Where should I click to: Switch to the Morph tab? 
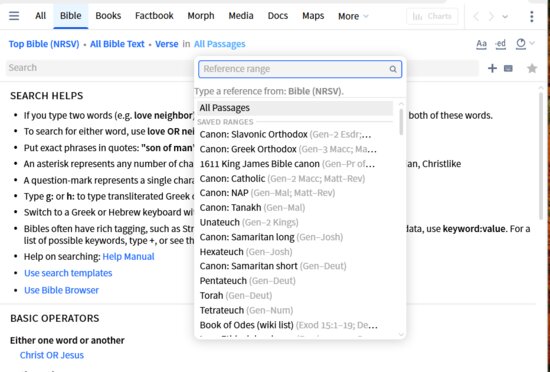[201, 16]
